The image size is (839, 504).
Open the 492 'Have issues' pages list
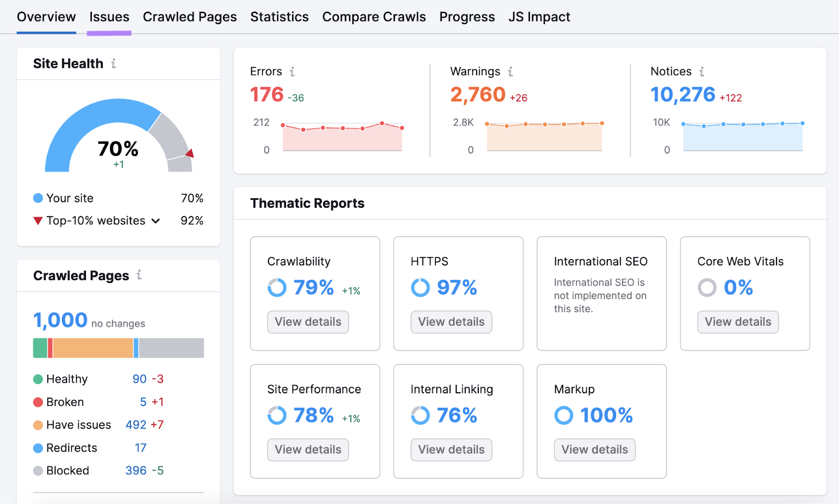136,425
